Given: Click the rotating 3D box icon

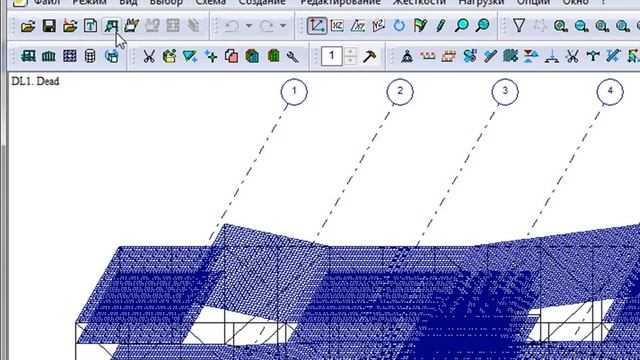Looking at the screenshot, I should coord(111,56).
